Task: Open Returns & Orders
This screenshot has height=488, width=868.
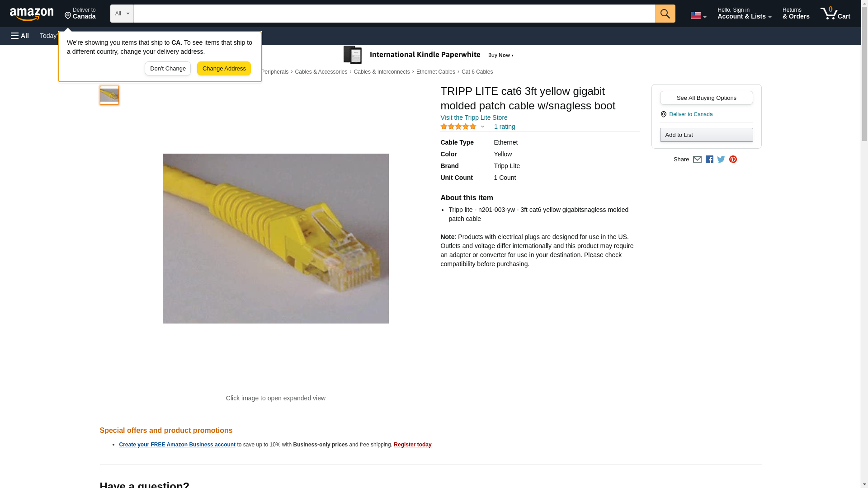Action: (796, 14)
